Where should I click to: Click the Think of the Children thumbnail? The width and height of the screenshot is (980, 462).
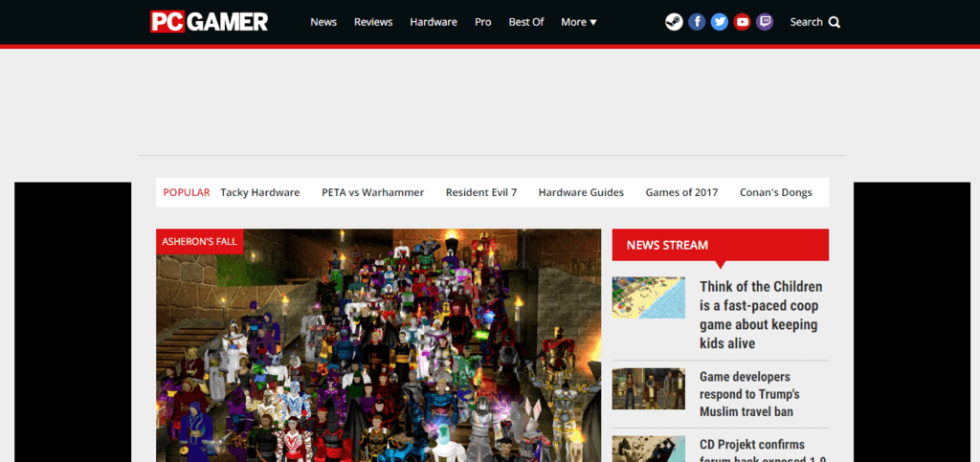coord(648,297)
